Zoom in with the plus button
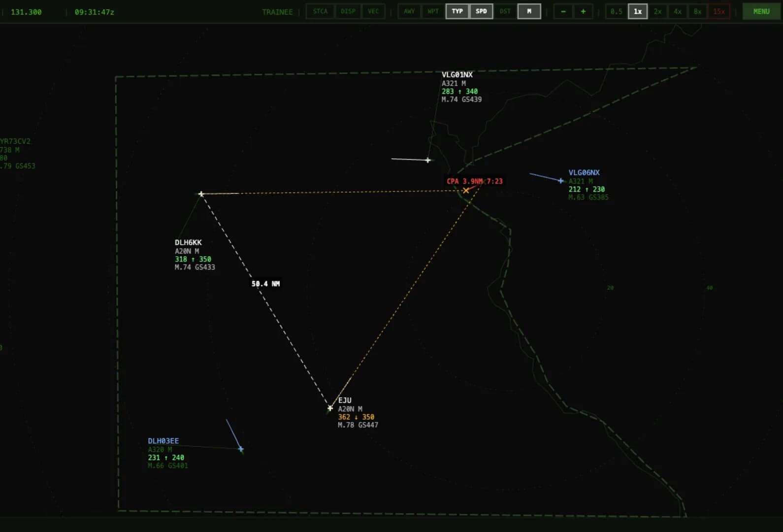 click(584, 11)
